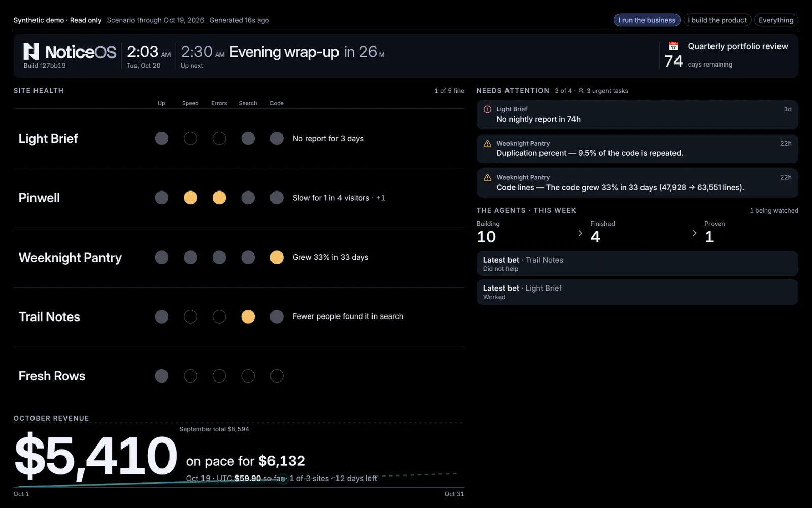The width and height of the screenshot is (812, 508).
Task: Select the 'I run the business' view
Action: [647, 20]
